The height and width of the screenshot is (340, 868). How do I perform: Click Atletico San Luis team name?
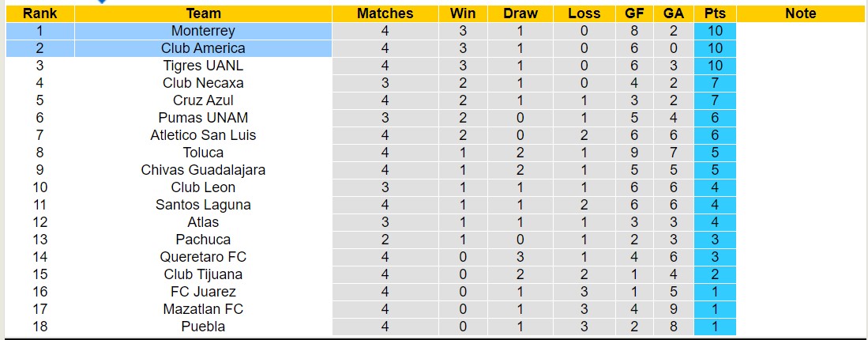coord(203,135)
